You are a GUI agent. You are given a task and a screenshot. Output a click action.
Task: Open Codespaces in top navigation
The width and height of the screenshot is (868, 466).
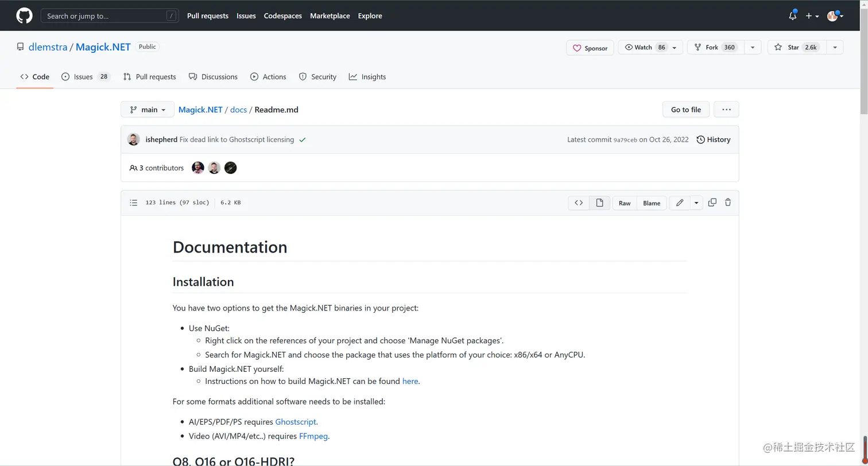[x=283, y=16]
